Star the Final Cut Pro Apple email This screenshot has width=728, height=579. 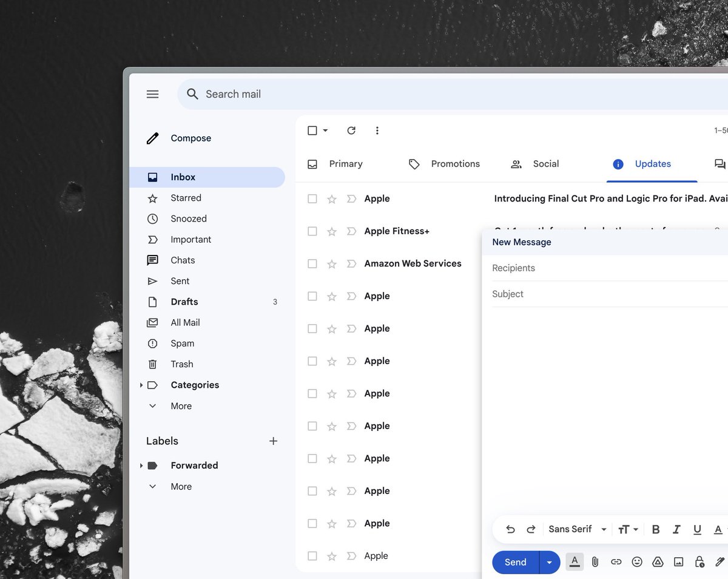point(332,198)
